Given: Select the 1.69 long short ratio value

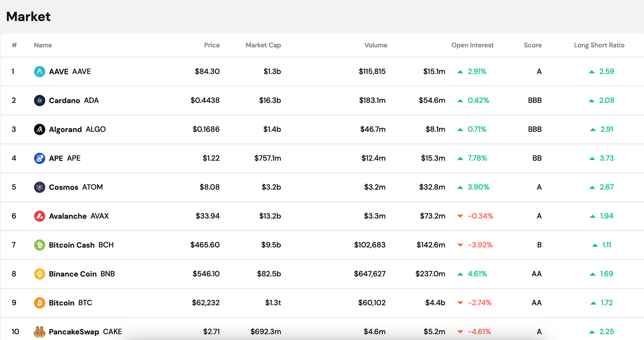Looking at the screenshot, I should coord(607,274).
